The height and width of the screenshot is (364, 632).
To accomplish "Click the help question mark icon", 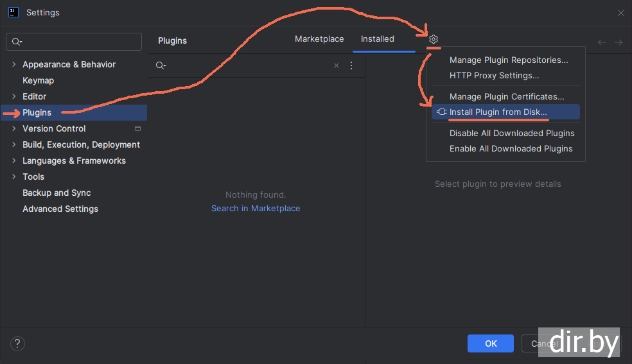I will (17, 343).
